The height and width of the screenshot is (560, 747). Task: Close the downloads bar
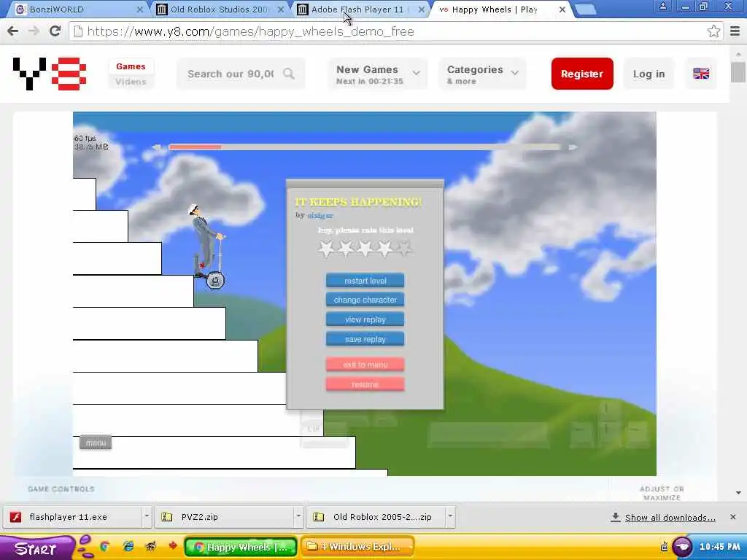point(732,517)
